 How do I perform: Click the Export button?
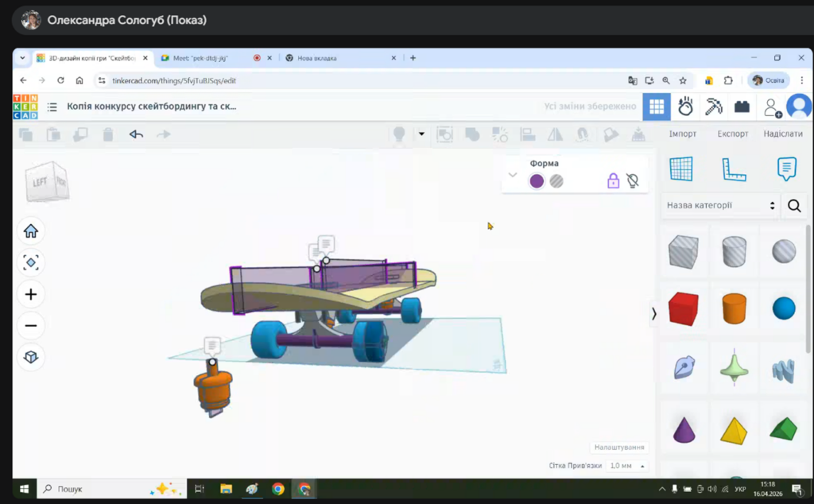733,134
